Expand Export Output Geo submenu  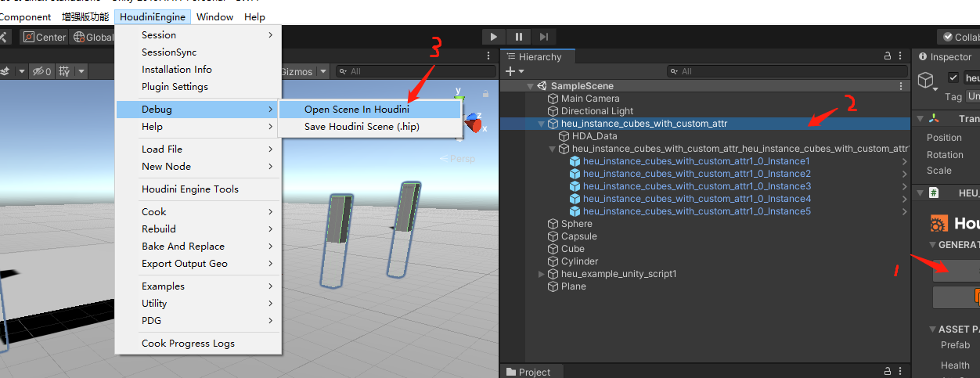[198, 264]
